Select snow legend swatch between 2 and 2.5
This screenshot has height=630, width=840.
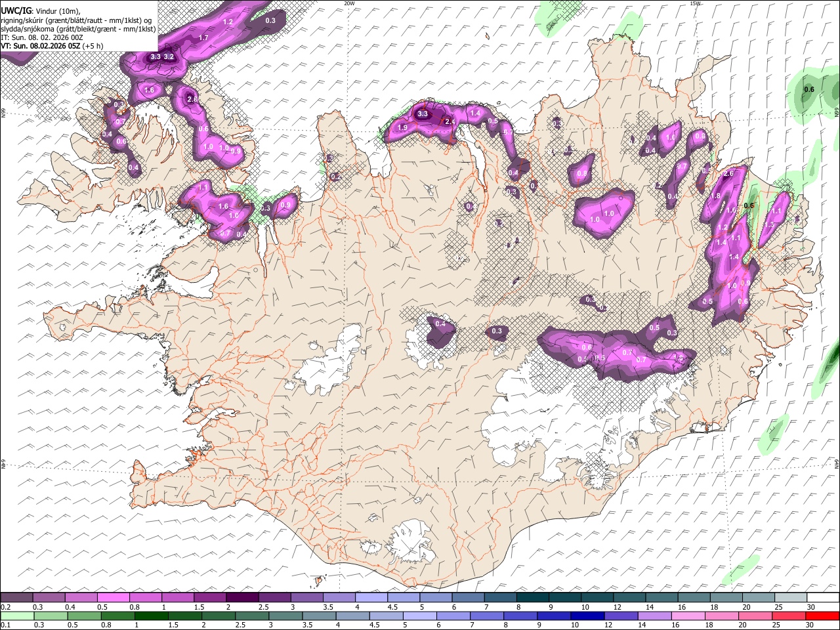point(242,597)
